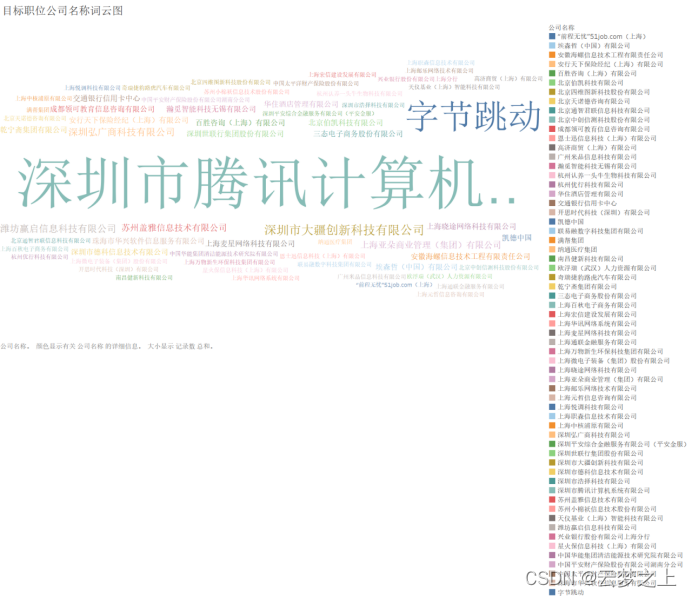This screenshot has width=692, height=597.
Task: Select legend entry 联易融数字科技集团有限公司
Action: [x=596, y=231]
